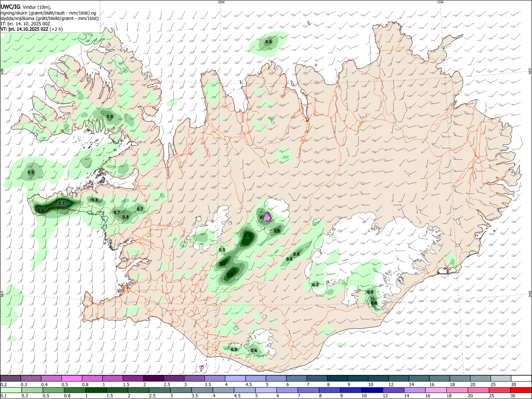This screenshot has width=532, height=399.
Task: Click the dark purple 0.2–0.3 snow legend swatch
Action: (10, 379)
